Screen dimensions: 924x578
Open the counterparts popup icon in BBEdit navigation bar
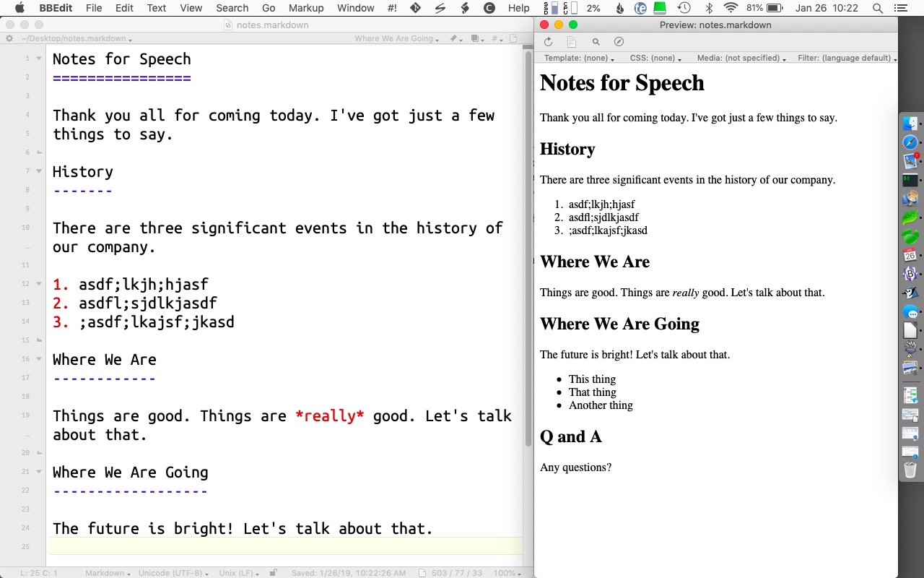476,38
